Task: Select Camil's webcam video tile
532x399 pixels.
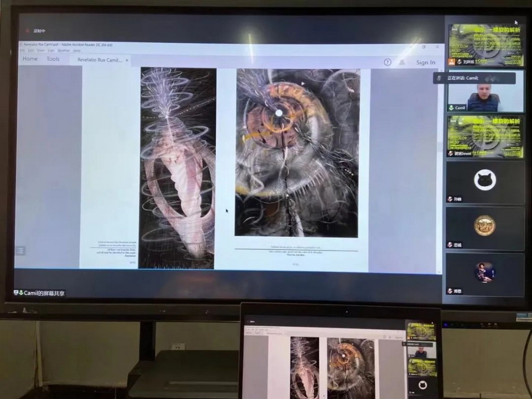Action: (485, 91)
